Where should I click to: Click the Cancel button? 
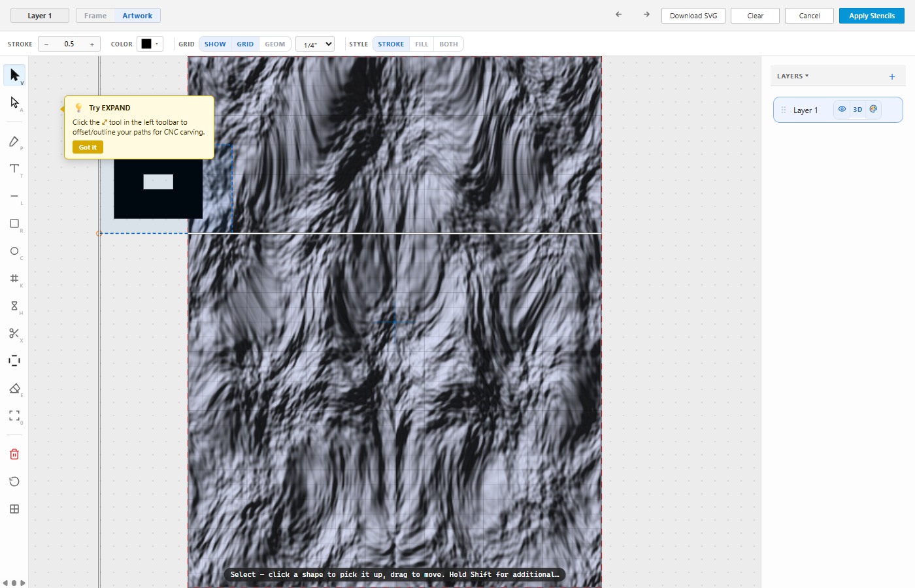pos(809,16)
